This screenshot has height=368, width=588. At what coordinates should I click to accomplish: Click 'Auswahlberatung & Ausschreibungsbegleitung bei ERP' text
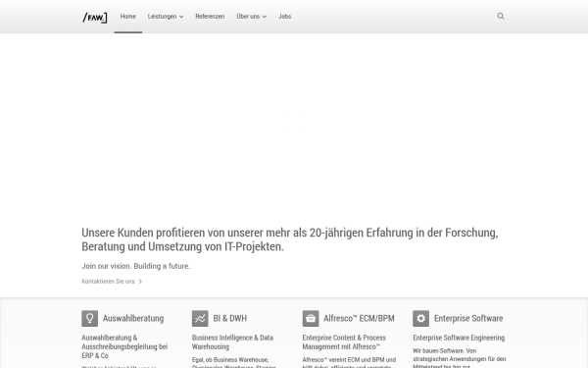pos(124,346)
